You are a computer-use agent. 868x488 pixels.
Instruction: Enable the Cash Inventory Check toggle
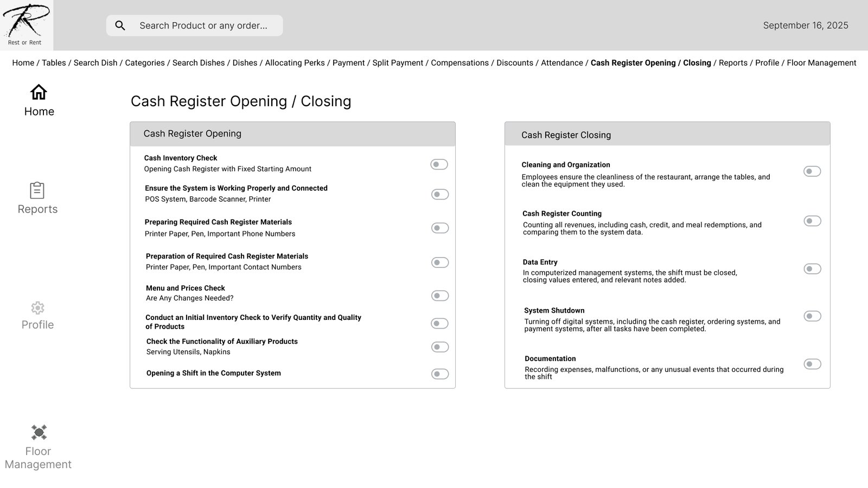coord(439,164)
